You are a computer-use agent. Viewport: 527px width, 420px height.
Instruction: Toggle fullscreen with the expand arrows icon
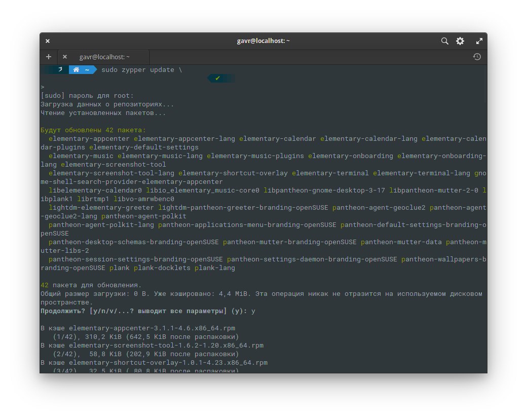[x=479, y=41]
